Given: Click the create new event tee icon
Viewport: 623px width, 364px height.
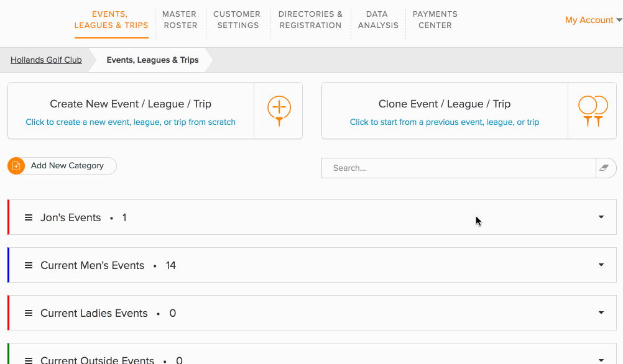Looking at the screenshot, I should pyautogui.click(x=279, y=111).
